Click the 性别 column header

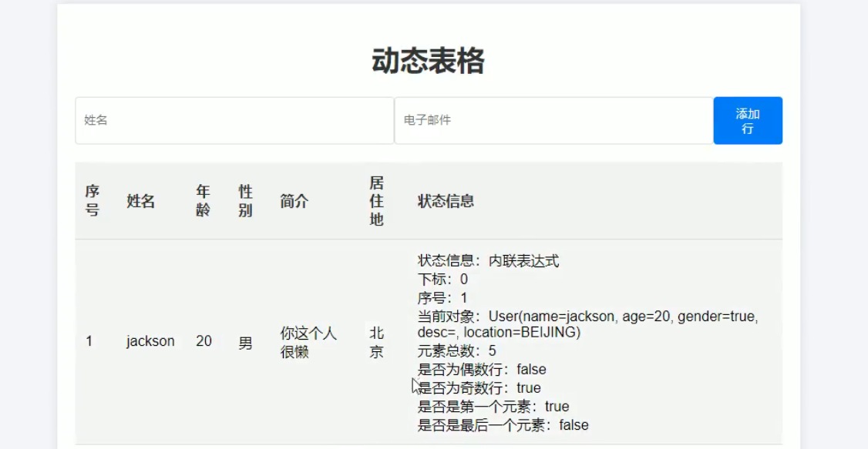pos(245,201)
